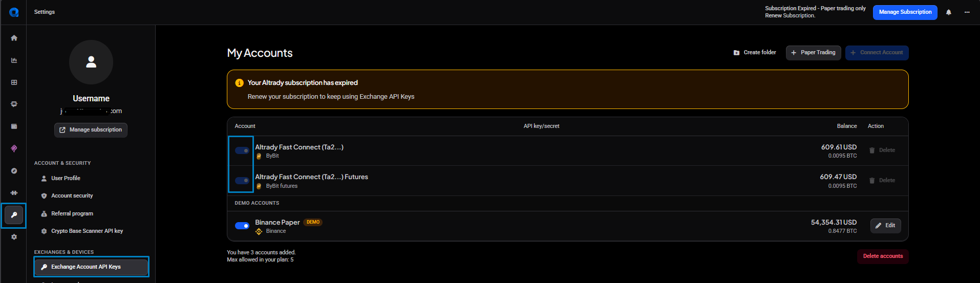Image resolution: width=980 pixels, height=283 pixels.
Task: Open Crypto Base Scanner API key page
Action: click(x=87, y=231)
